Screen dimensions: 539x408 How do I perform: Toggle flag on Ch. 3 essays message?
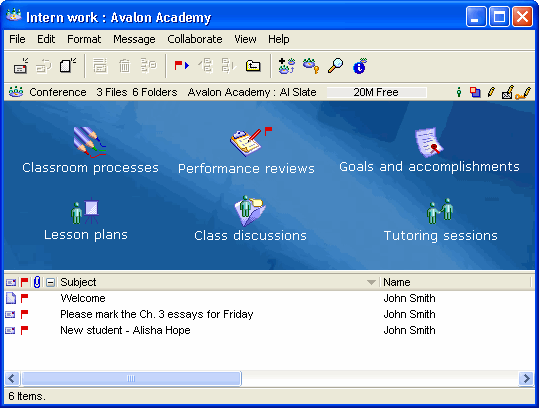click(x=24, y=314)
